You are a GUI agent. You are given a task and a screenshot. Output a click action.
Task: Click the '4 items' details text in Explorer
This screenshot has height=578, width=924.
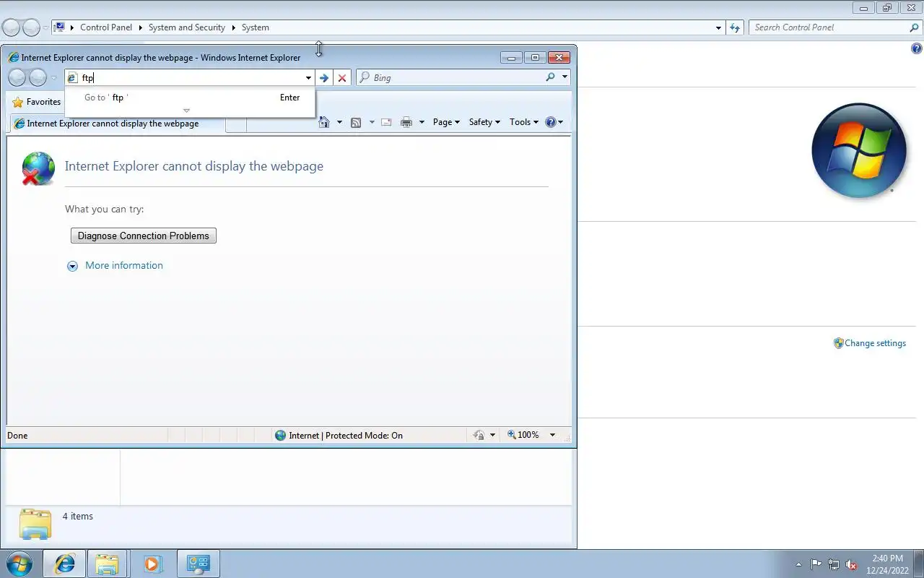(78, 516)
